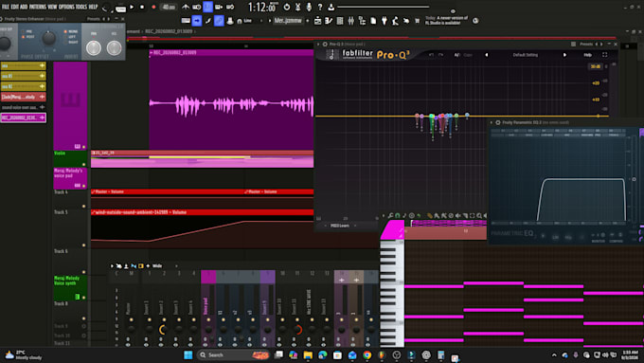This screenshot has height=363, width=644.
Task: Open the microphone recording icon in top toolbar
Action: 309,7
